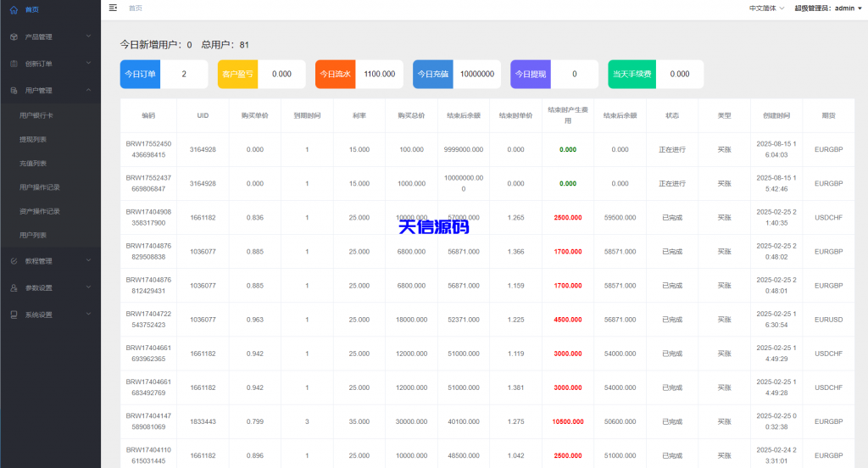Screen dimensions: 868x468
Task: Click the red 4500.000 fee value
Action: pos(568,320)
